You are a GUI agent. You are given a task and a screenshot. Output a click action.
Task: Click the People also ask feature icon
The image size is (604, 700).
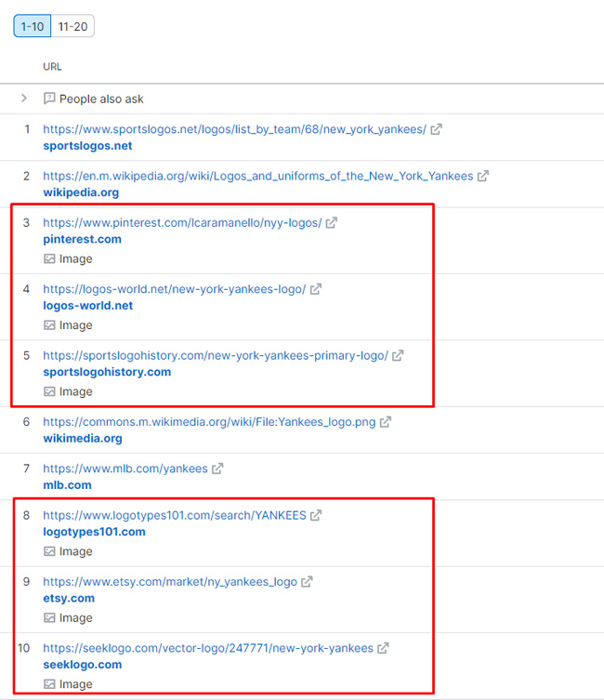click(49, 99)
